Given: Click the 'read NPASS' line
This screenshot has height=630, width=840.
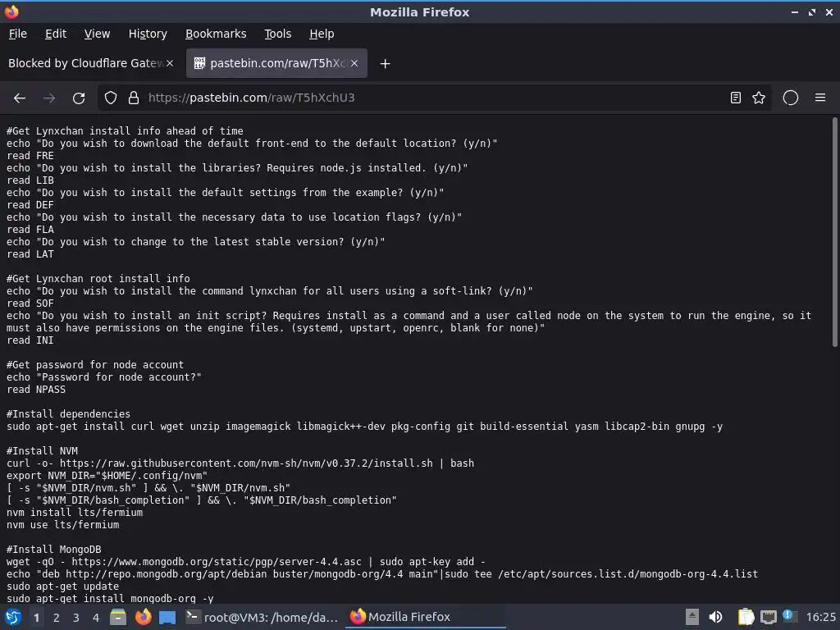Looking at the screenshot, I should click(x=36, y=390).
